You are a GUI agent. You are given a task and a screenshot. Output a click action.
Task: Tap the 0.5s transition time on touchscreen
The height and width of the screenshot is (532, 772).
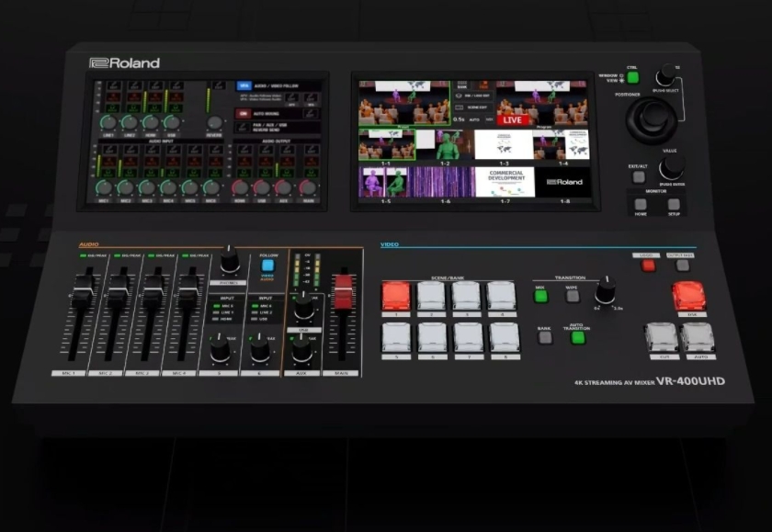459,119
